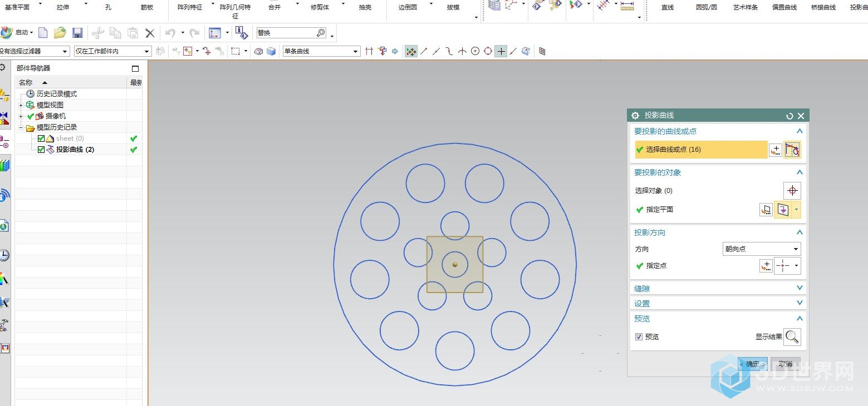
Task: Open the selection scope dropdown 仅在工作部件内
Action: (112, 51)
